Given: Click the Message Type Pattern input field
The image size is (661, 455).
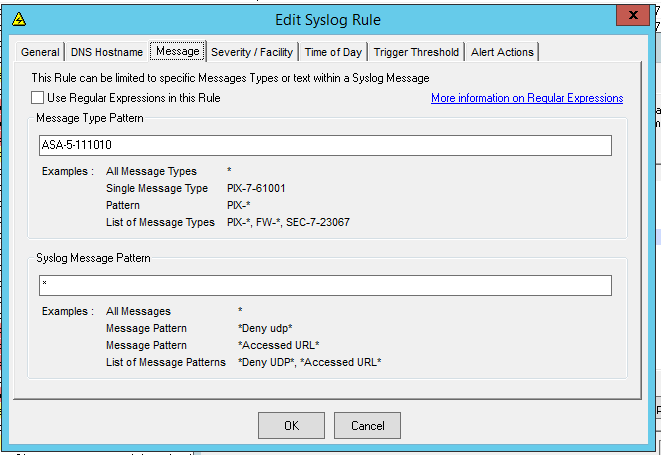Looking at the screenshot, I should [x=325, y=145].
